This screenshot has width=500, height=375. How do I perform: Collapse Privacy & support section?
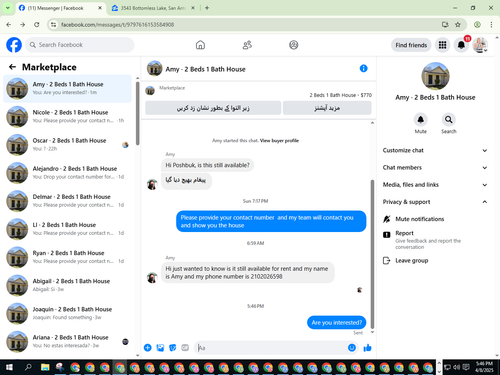pyautogui.click(x=435, y=202)
